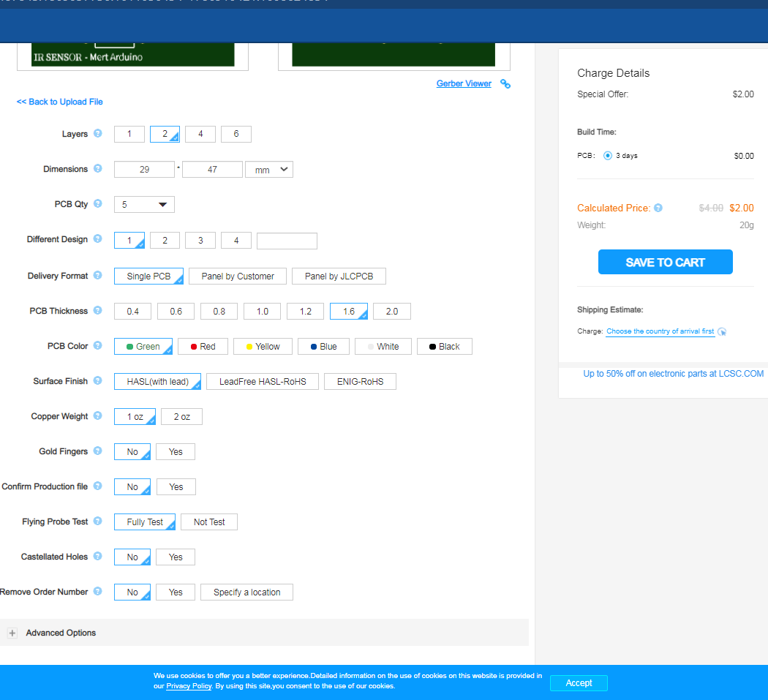Open the mm dimension units dropdown
768x700 pixels.
(269, 170)
